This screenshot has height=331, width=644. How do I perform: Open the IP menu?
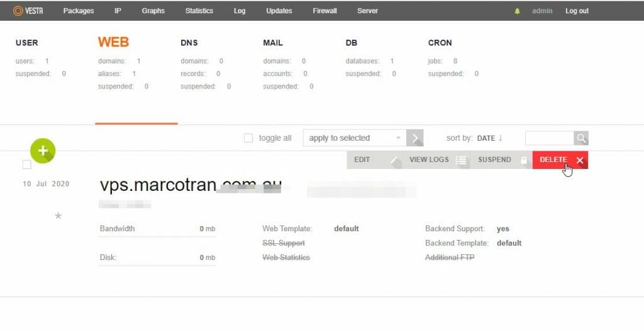(x=118, y=11)
